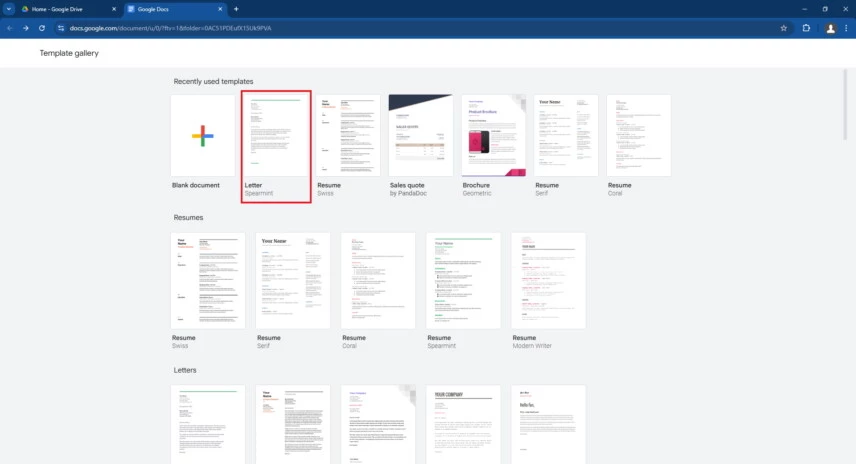Open the Chrome extensions menu
This screenshot has width=856, height=464.
806,28
